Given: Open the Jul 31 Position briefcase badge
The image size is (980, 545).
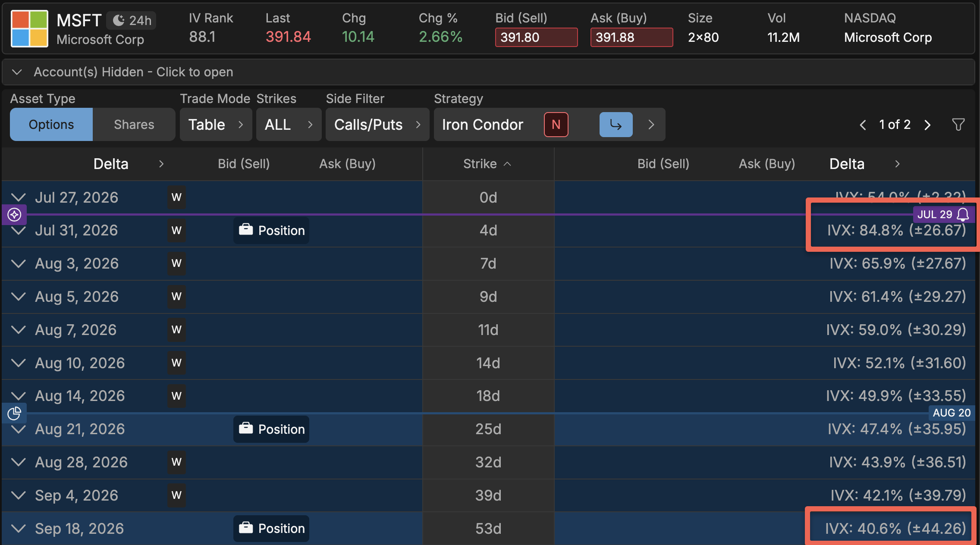Looking at the screenshot, I should click(x=271, y=230).
